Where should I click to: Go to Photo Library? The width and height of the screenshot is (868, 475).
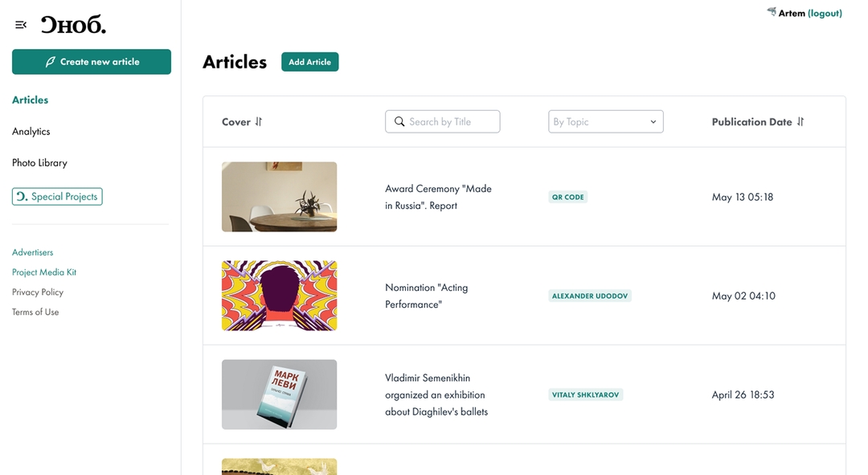tap(40, 163)
